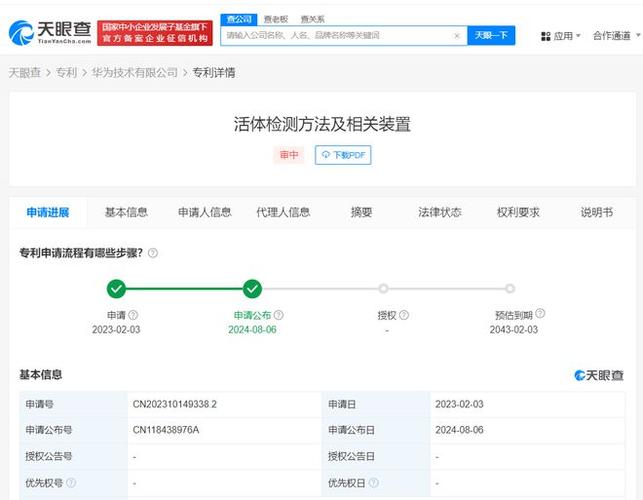This screenshot has height=500, width=643.
Task: Click the application number CN202310149338.2
Action: tap(175, 404)
